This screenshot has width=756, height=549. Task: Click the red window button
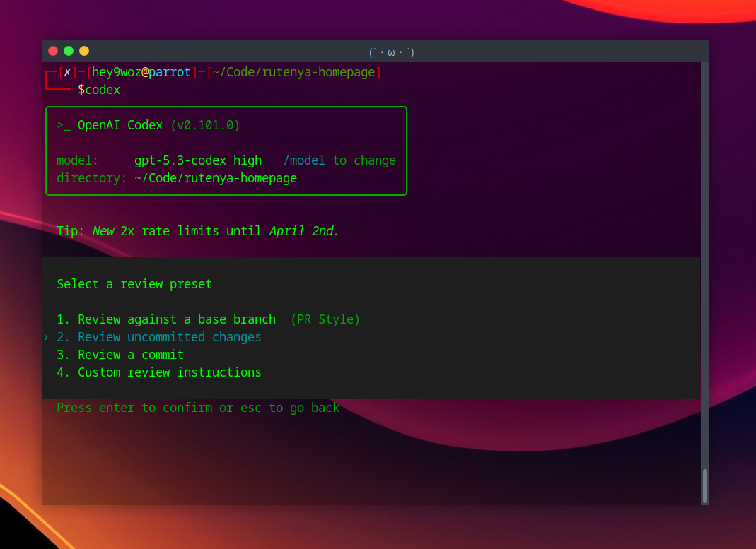(53, 51)
